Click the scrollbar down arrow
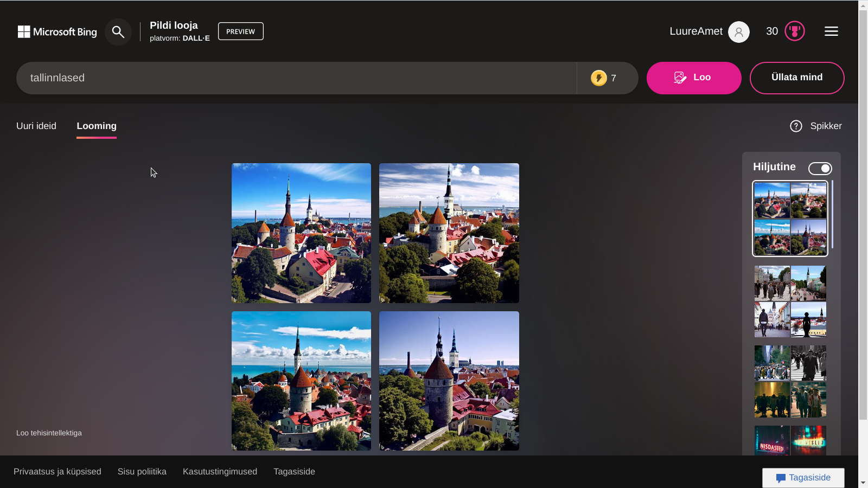This screenshot has width=868, height=488. [x=863, y=483]
